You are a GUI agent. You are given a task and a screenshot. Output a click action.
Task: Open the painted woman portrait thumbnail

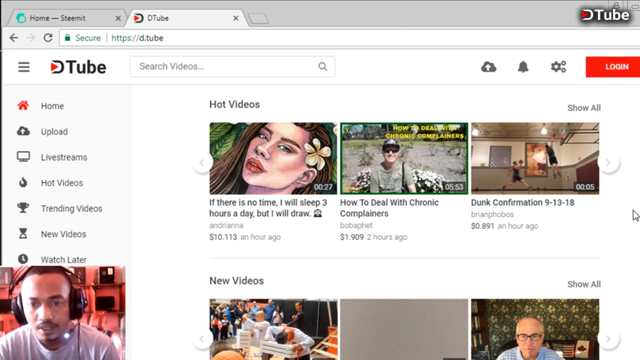coord(273,158)
